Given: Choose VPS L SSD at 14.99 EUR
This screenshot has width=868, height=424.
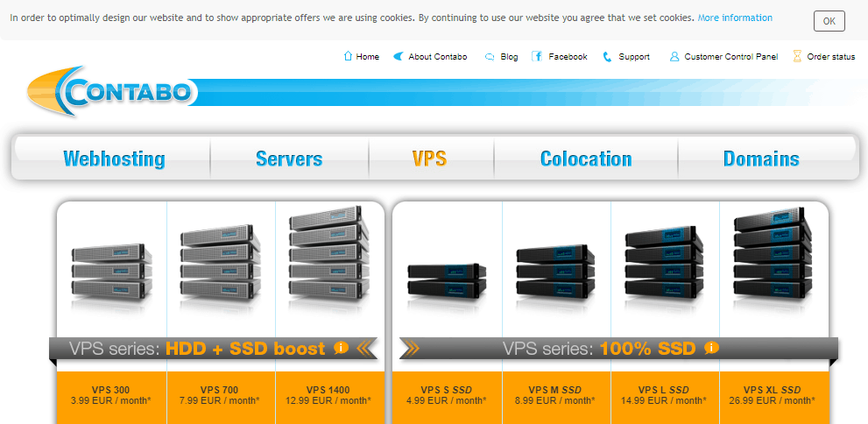Looking at the screenshot, I should (664, 395).
